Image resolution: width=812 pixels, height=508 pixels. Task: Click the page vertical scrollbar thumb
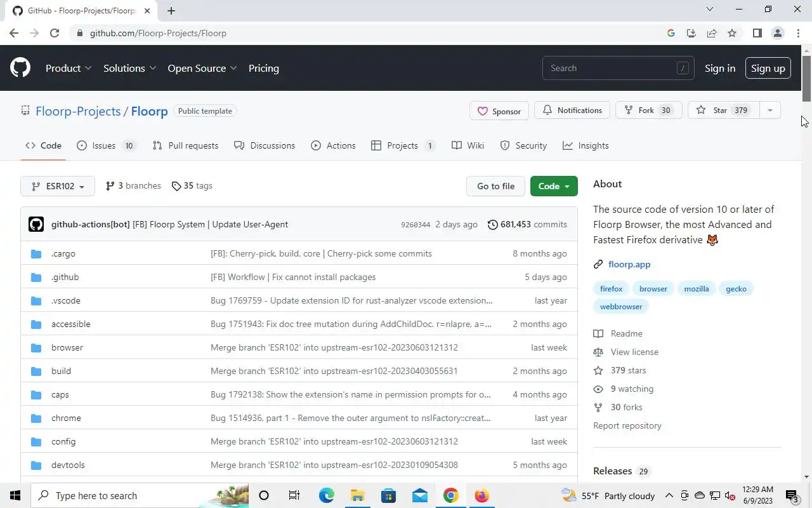click(x=806, y=78)
